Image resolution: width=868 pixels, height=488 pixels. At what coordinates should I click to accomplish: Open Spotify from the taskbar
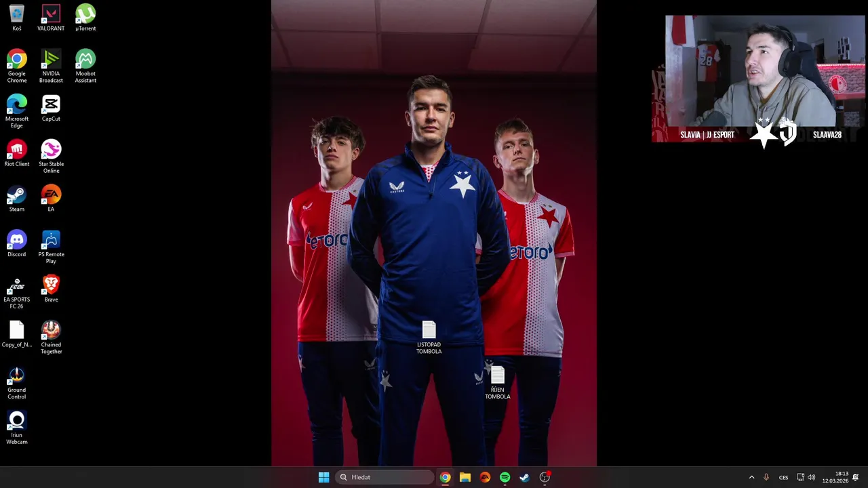click(x=505, y=477)
